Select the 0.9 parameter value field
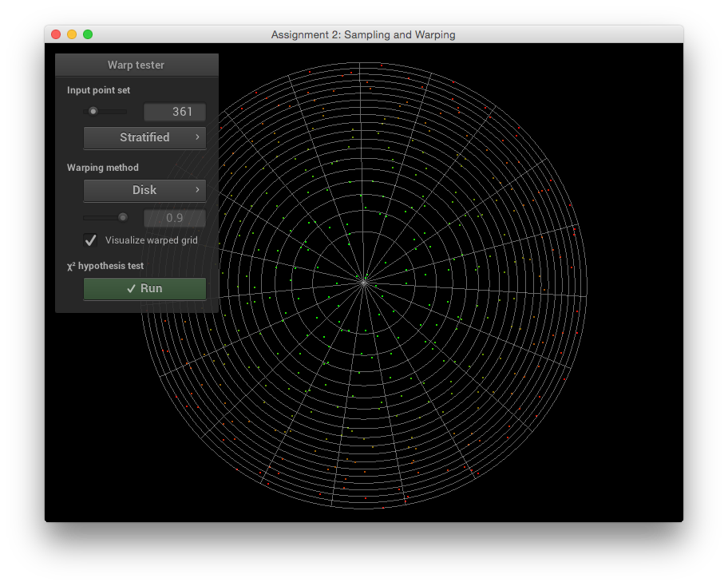This screenshot has width=728, height=586. pos(175,218)
